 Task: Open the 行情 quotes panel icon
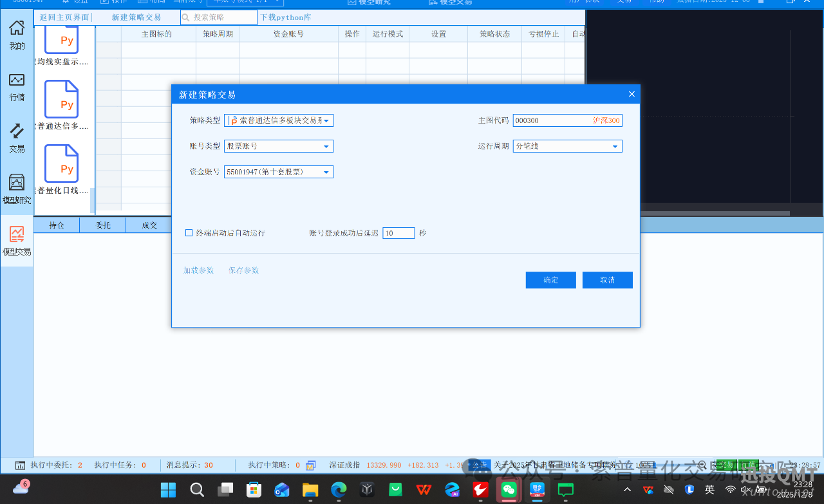(17, 86)
